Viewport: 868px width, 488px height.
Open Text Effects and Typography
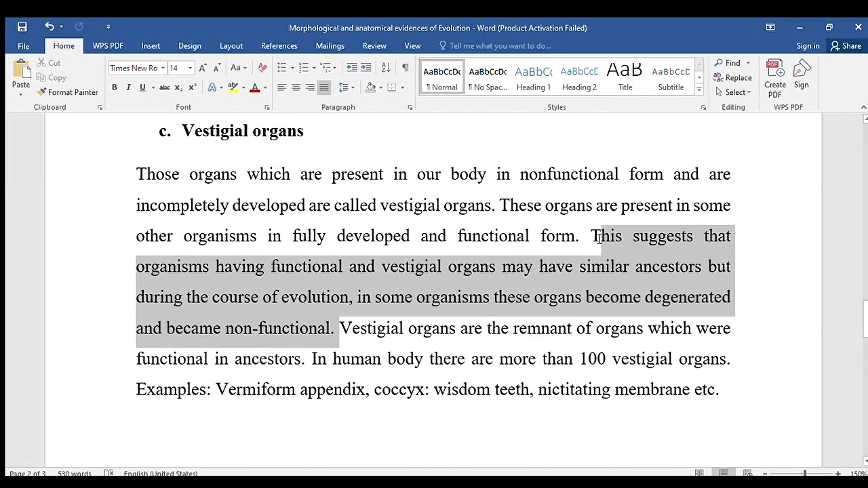213,87
